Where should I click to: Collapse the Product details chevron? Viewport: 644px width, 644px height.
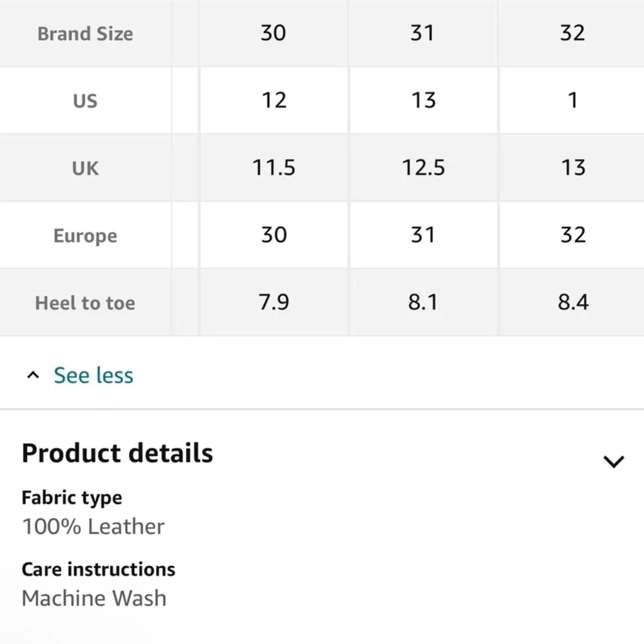(614, 461)
